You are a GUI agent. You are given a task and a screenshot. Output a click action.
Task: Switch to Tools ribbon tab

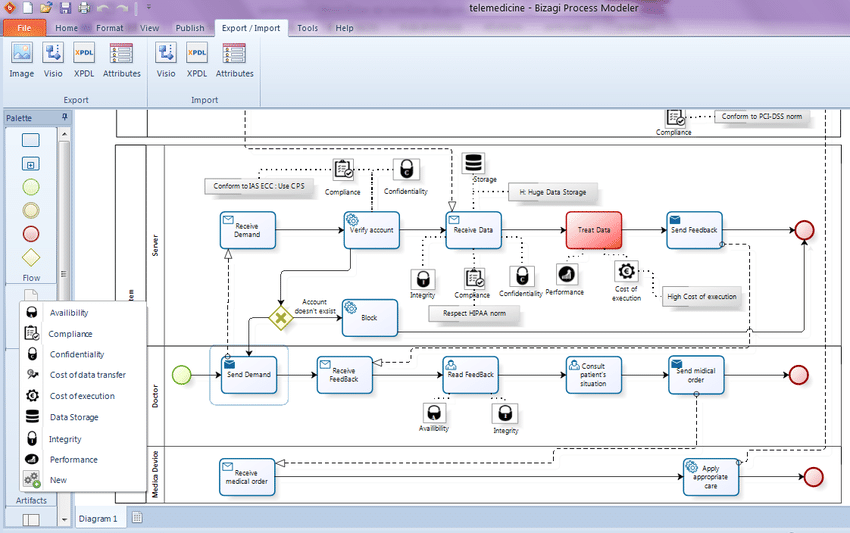pos(307,28)
